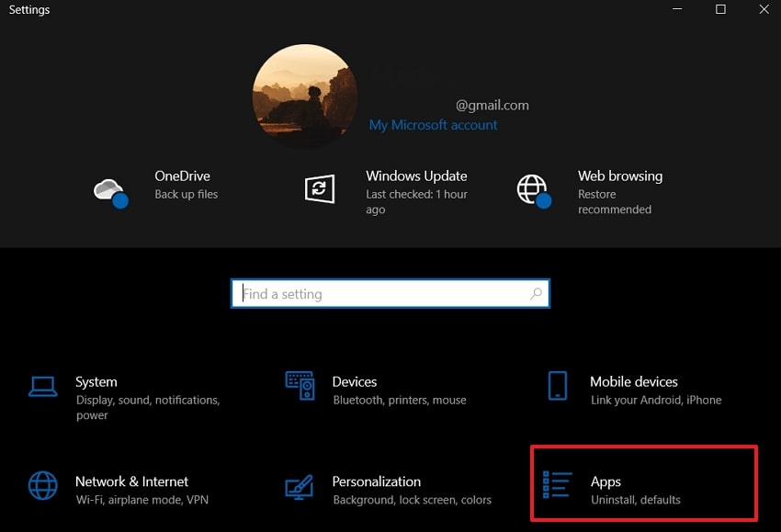The width and height of the screenshot is (781, 532).
Task: Click the Web browsing globe icon
Action: tap(534, 191)
